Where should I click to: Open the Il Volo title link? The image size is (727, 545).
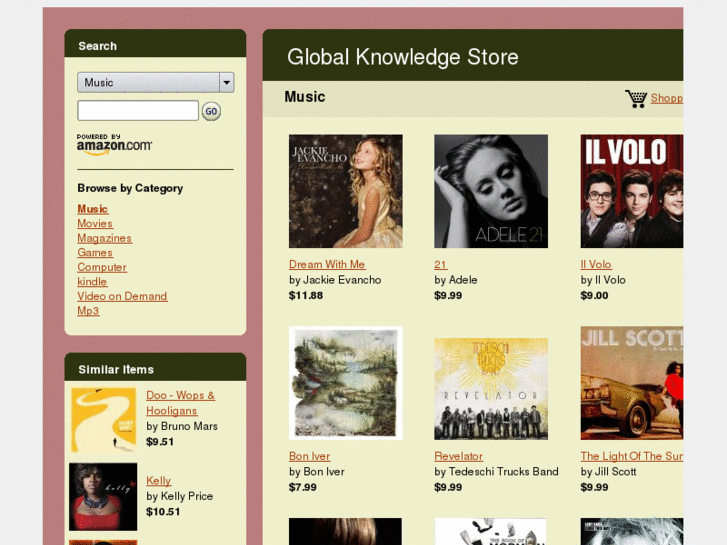[596, 264]
